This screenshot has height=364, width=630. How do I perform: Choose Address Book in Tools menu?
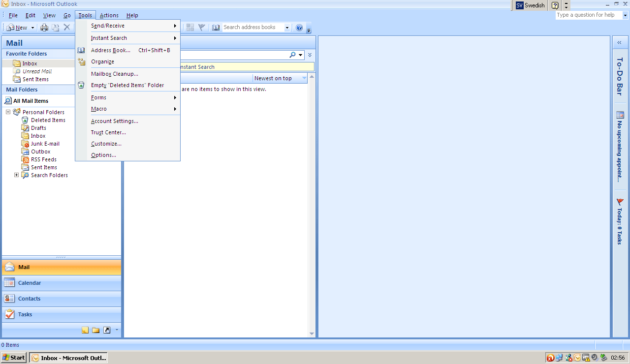point(128,50)
